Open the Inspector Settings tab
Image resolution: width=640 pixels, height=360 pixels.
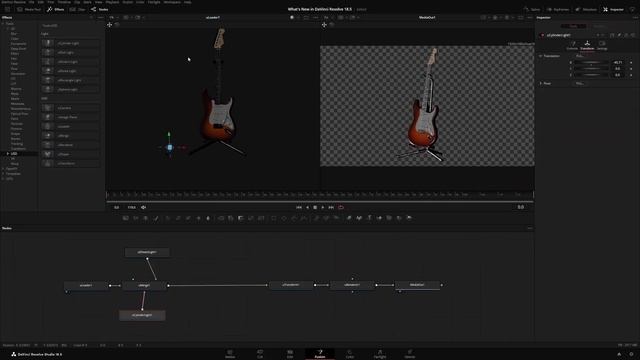pyautogui.click(x=602, y=45)
